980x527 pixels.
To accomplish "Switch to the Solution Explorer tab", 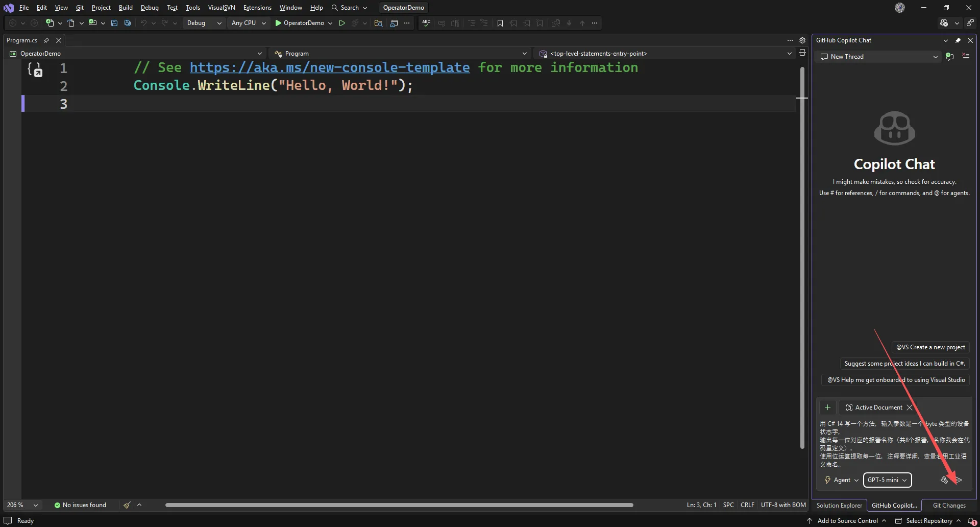I will [x=839, y=506].
